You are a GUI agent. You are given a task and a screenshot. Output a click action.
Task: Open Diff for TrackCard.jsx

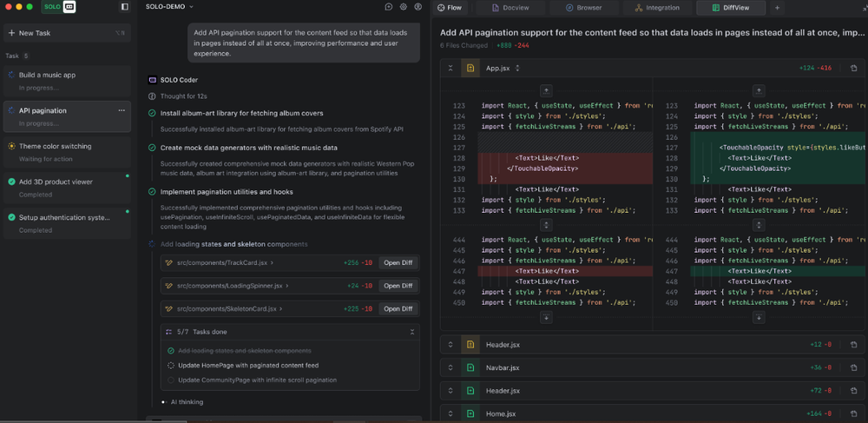[398, 262]
